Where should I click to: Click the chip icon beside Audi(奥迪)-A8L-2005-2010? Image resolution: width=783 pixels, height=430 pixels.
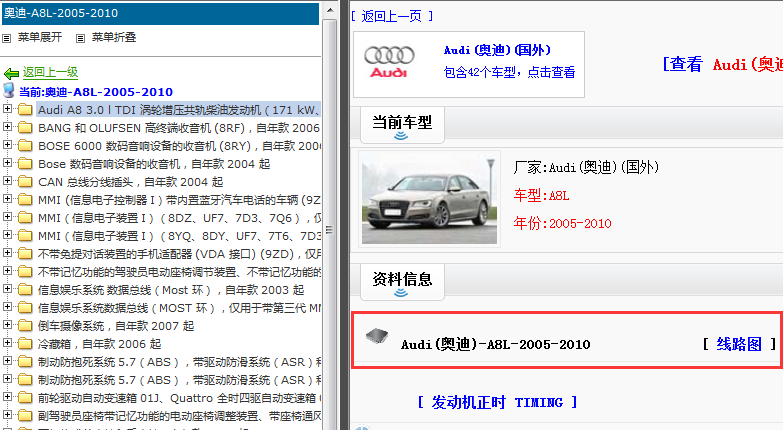tap(377, 337)
